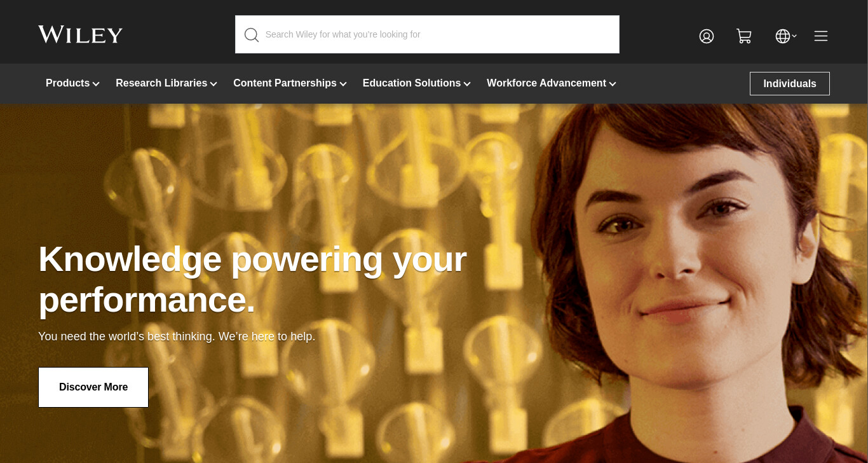Click the hero headline 'Knowledge powering your performance'
This screenshot has width=868, height=463.
252,279
